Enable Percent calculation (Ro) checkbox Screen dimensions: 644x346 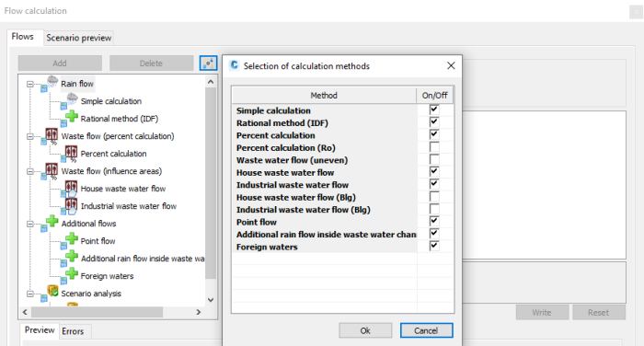point(434,147)
